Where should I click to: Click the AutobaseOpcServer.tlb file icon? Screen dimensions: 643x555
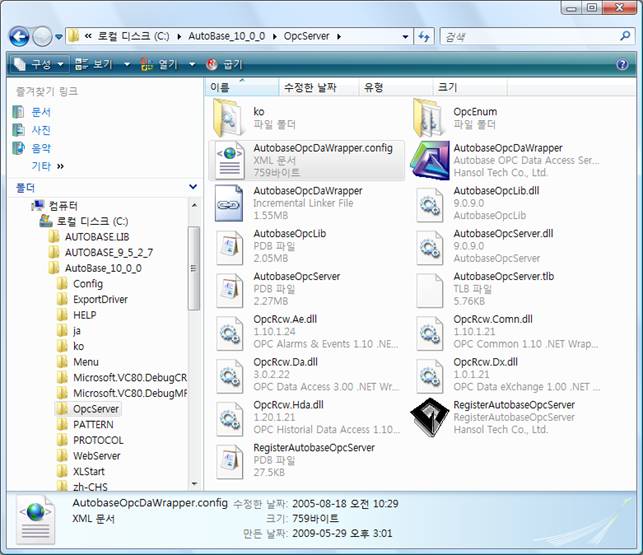[x=432, y=287]
